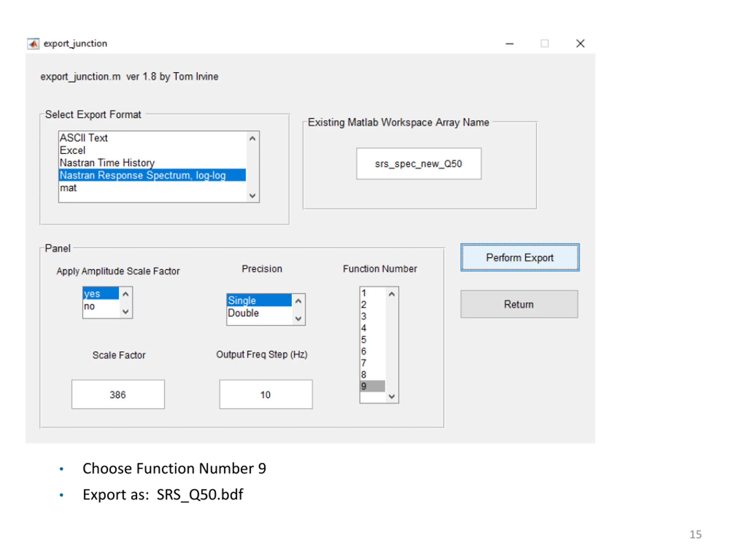Click the Export Format list up arrow
The image size is (747, 560).
[252, 139]
